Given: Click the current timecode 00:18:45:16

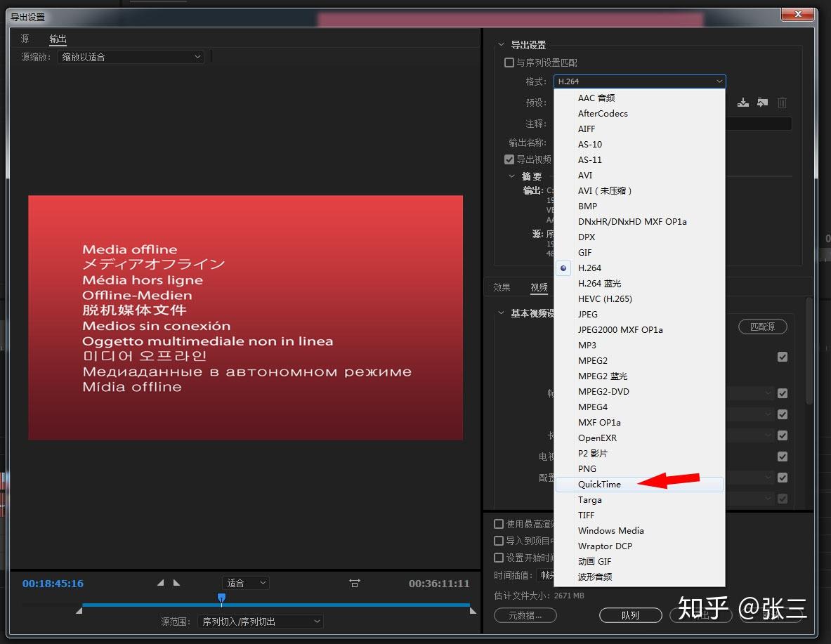Looking at the screenshot, I should coord(53,584).
